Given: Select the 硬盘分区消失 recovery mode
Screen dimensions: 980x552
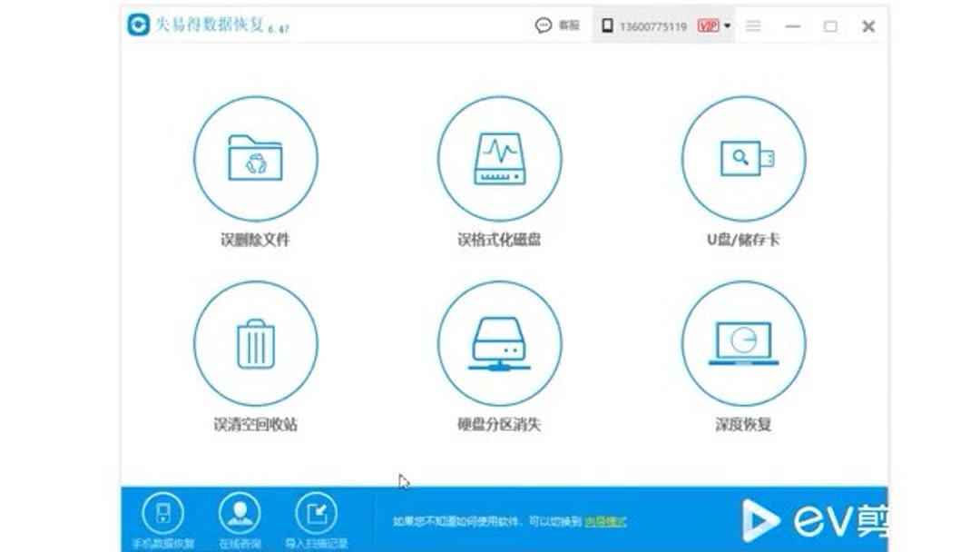Looking at the screenshot, I should click(500, 342).
